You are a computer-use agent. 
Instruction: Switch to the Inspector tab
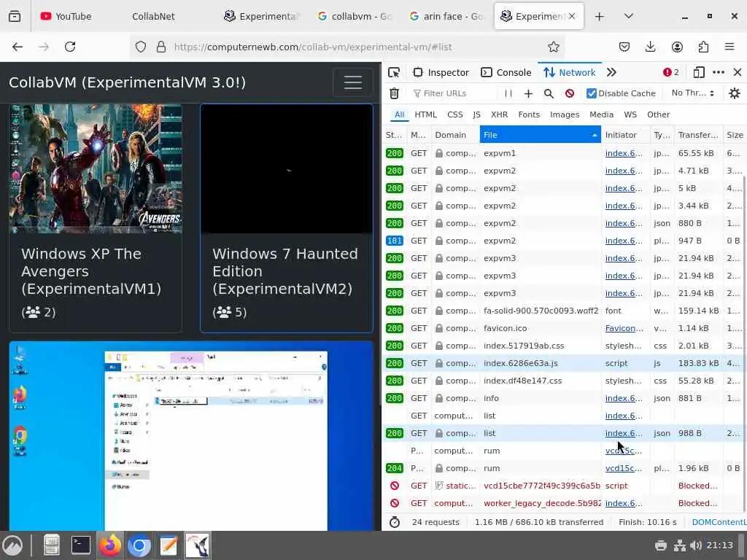pyautogui.click(x=441, y=72)
